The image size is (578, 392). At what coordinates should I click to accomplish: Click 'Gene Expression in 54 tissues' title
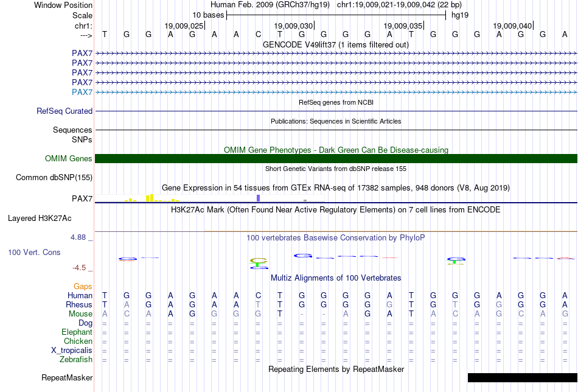pos(336,188)
